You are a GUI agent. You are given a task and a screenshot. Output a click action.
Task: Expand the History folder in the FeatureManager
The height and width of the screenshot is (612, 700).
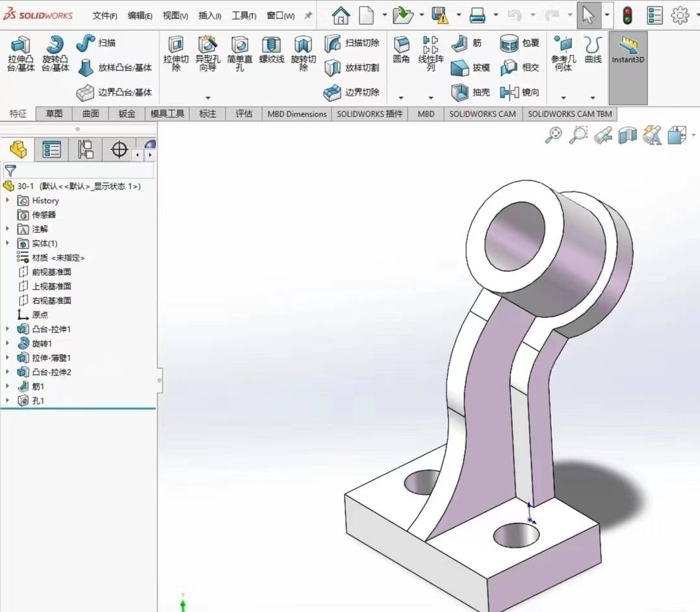pos(9,200)
